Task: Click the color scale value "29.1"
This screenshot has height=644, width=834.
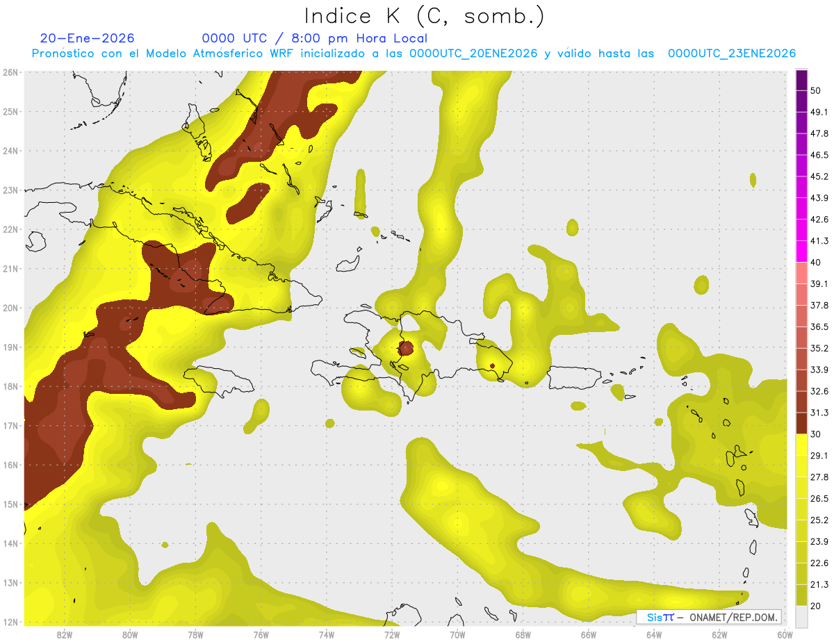Action: point(819,456)
